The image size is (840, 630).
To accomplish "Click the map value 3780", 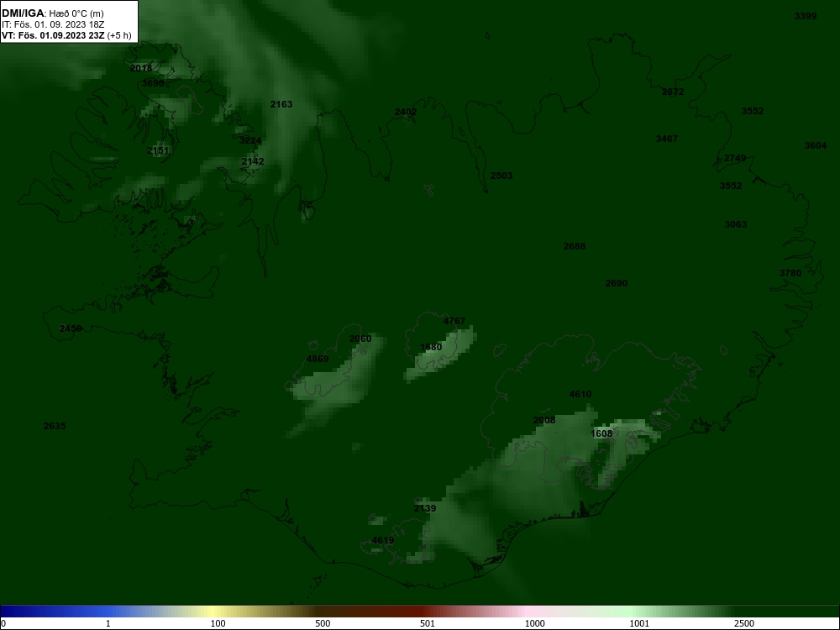I will [x=790, y=273].
